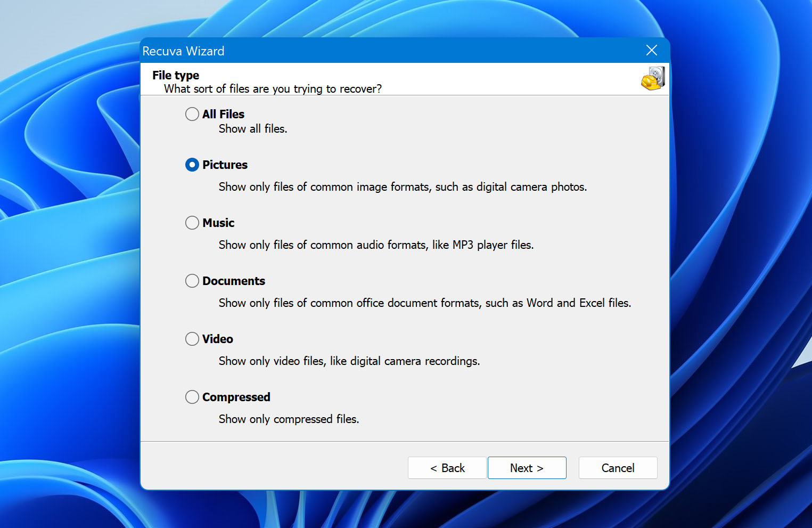The width and height of the screenshot is (812, 528).
Task: Click the Recuva Wizard title bar text
Action: (183, 51)
